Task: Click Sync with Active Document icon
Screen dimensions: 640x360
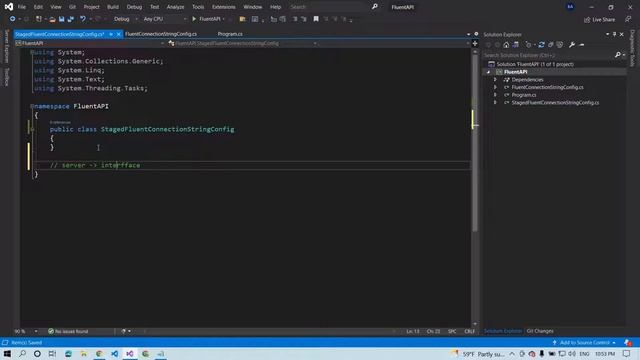Action: pyautogui.click(x=541, y=45)
